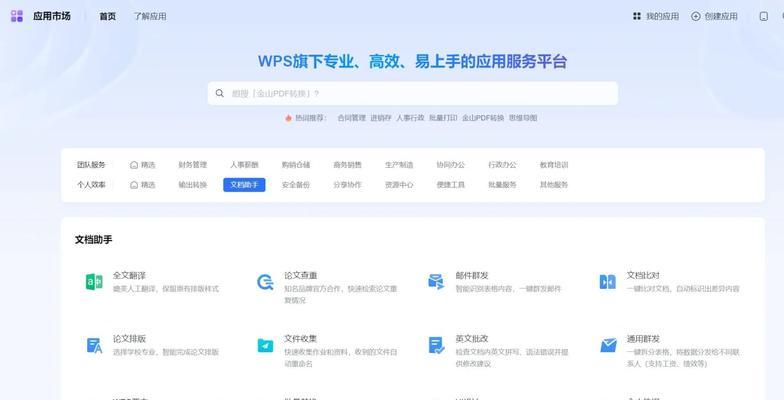Screen dimensions: 784x400
Task: Open the 英文批改 app icon
Action: [x=436, y=346]
